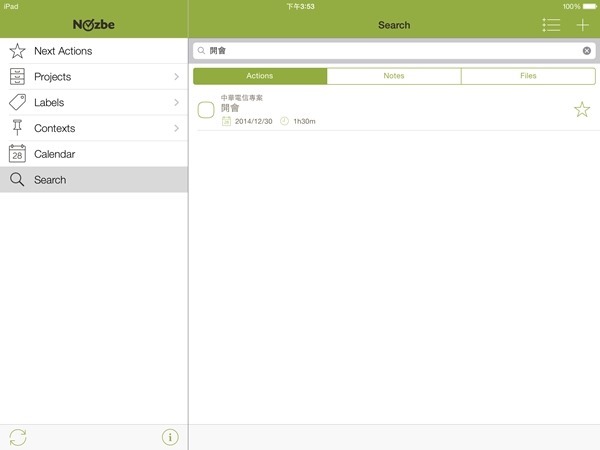Click the battery indicator in status bar
The width and height of the screenshot is (600, 450).
(590, 7)
